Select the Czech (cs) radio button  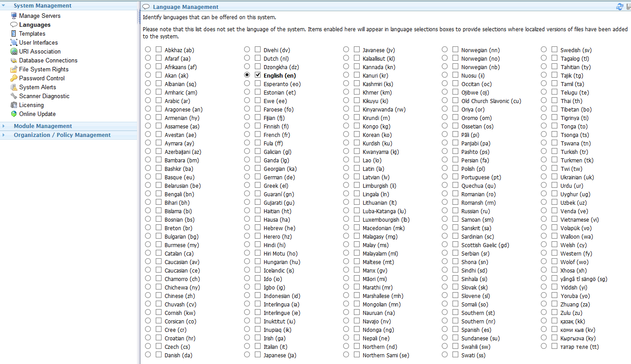pos(148,346)
